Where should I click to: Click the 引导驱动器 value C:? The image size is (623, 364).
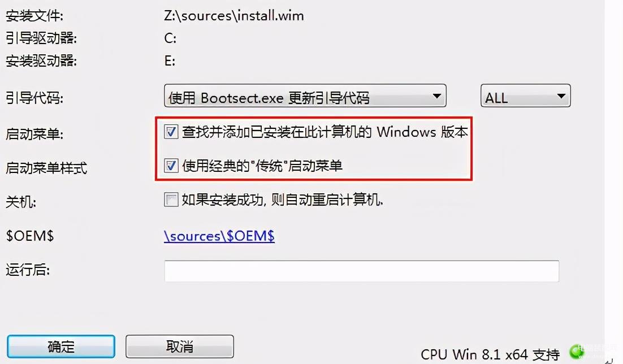(x=170, y=38)
